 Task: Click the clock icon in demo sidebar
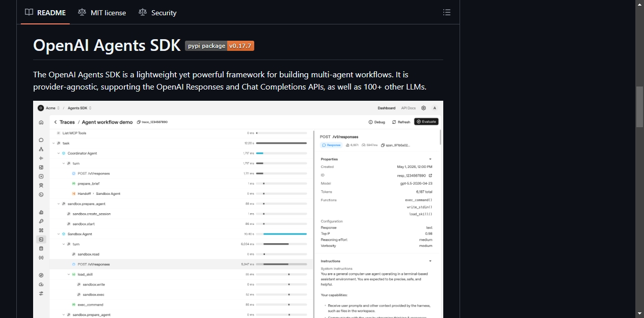pos(41,194)
